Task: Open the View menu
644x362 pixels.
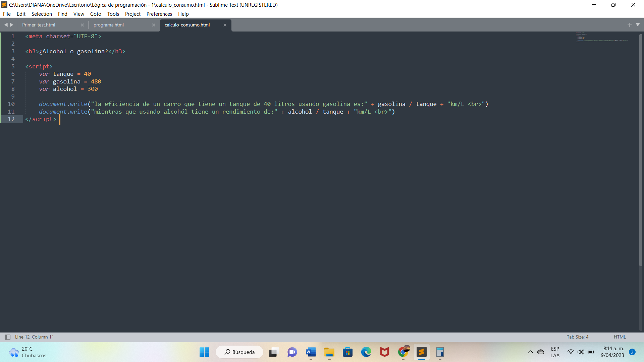Action: (x=79, y=14)
